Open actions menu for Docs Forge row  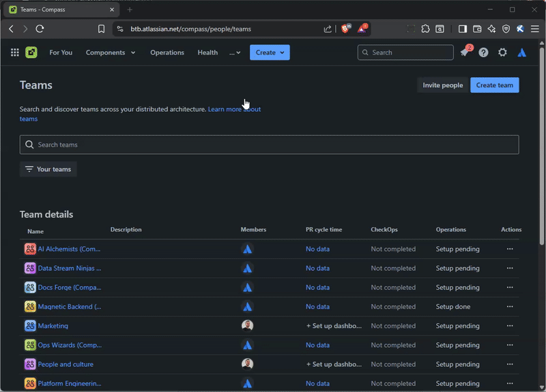[510, 287]
